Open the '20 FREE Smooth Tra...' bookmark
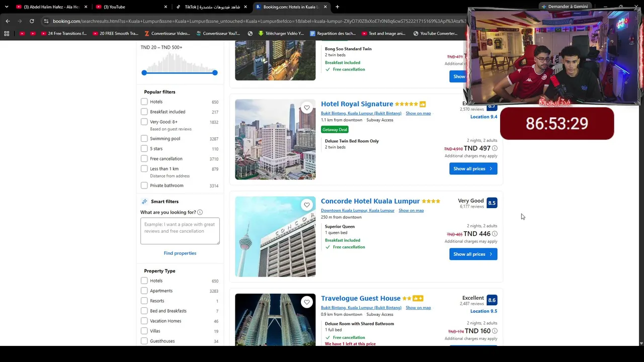 pos(115,34)
